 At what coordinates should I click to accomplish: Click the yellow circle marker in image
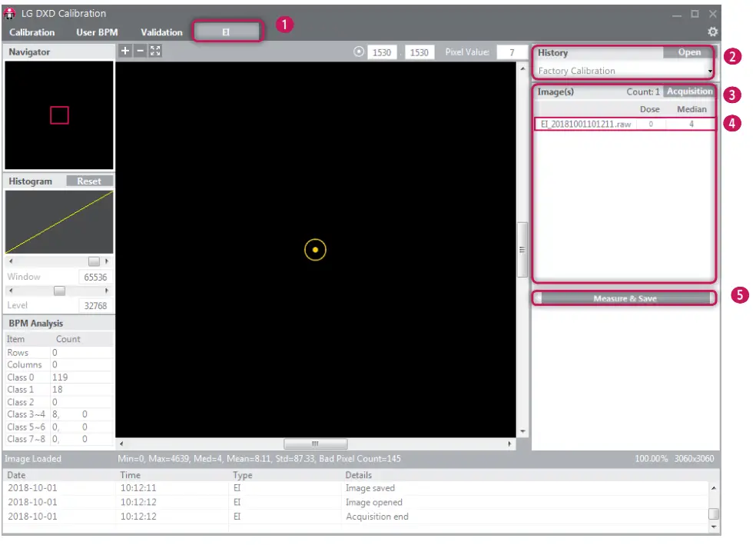point(315,250)
